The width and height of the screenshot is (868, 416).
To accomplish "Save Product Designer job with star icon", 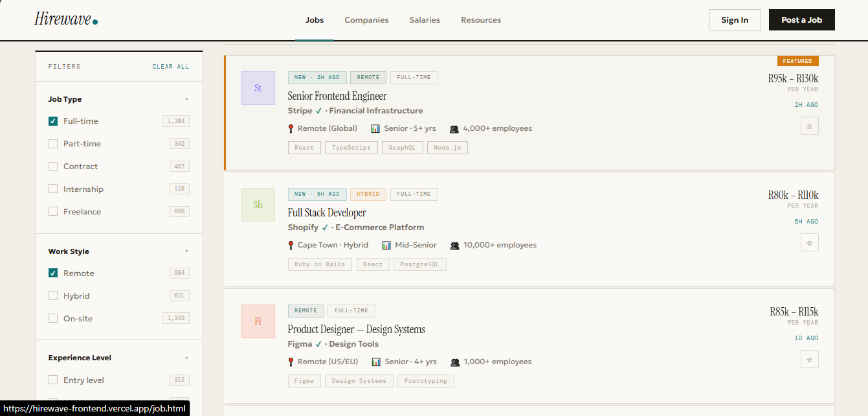I will pyautogui.click(x=809, y=359).
